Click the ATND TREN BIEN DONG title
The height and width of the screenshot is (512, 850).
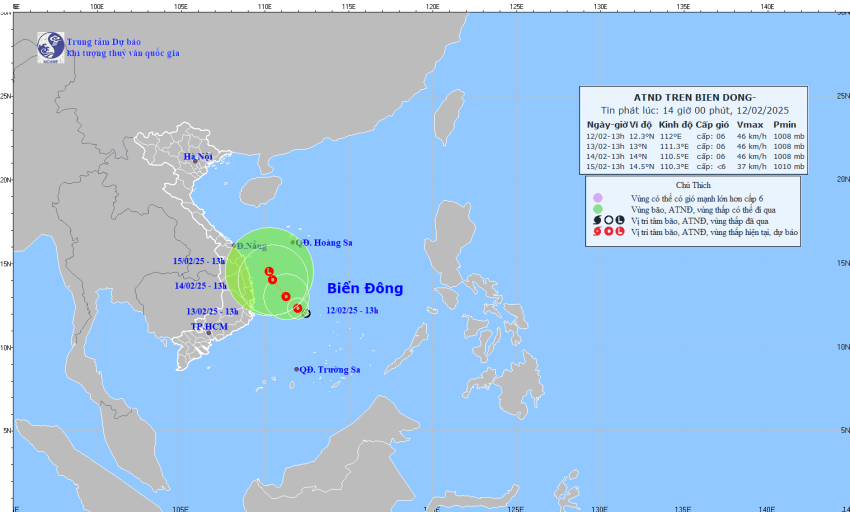(694, 98)
